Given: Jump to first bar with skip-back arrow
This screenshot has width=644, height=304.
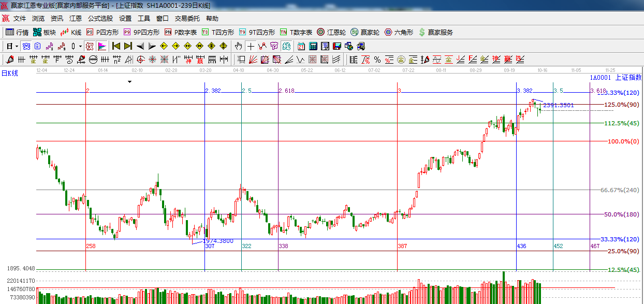Looking at the screenshot, I should pos(116,46).
